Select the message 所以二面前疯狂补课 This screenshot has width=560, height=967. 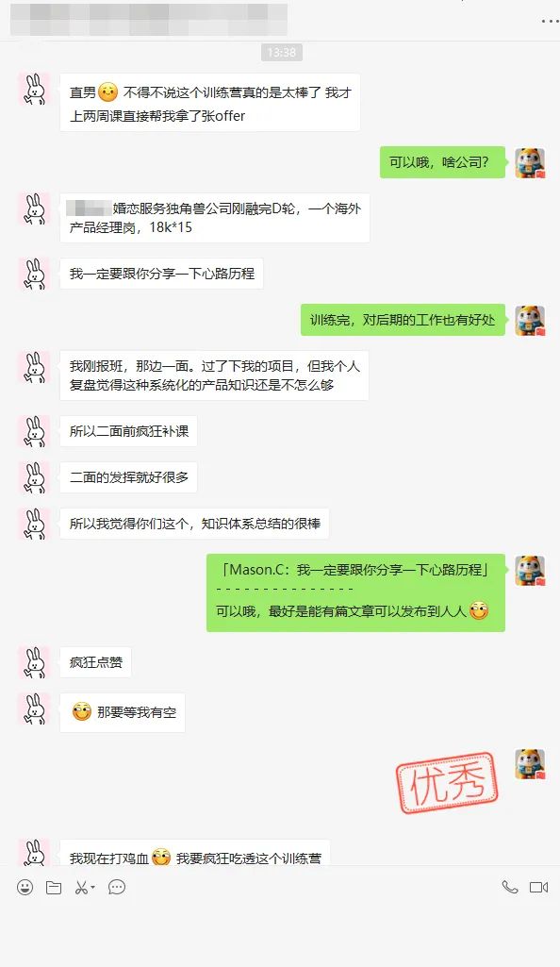click(x=129, y=431)
